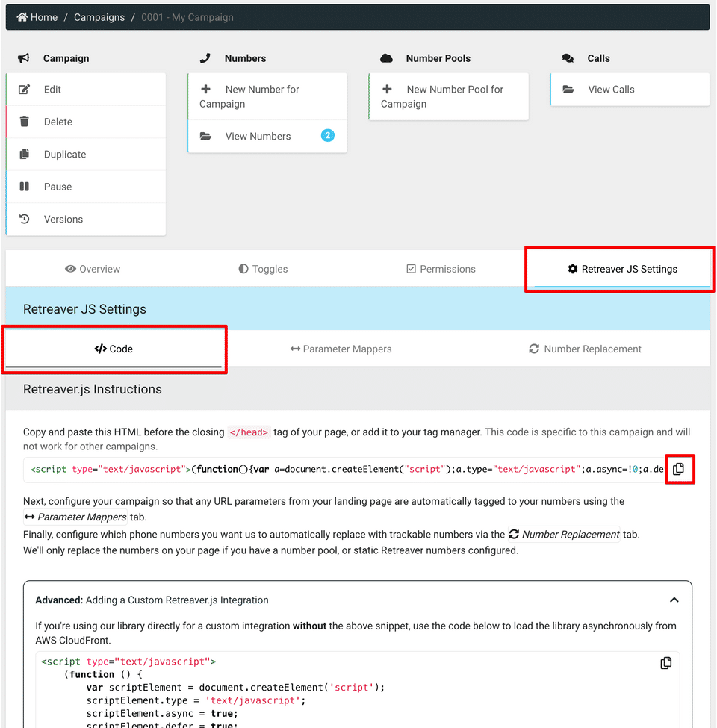Click the Duplicate copy icon
The height and width of the screenshot is (728, 717).
[x=24, y=154]
